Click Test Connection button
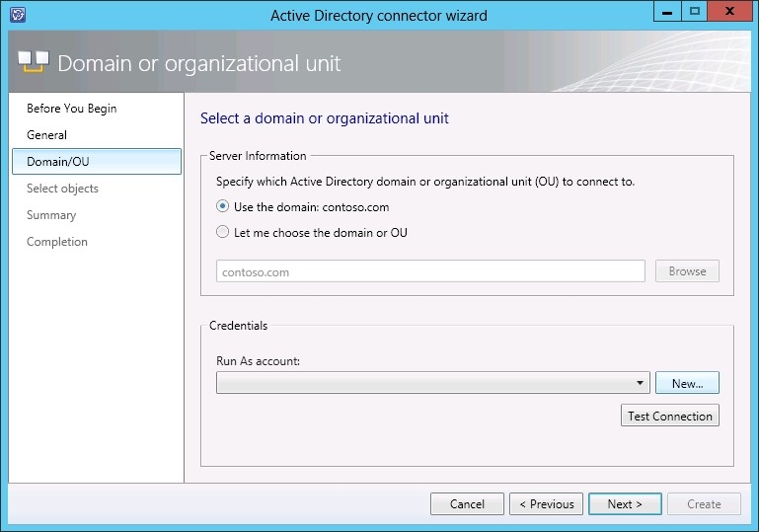759x532 pixels. click(670, 416)
